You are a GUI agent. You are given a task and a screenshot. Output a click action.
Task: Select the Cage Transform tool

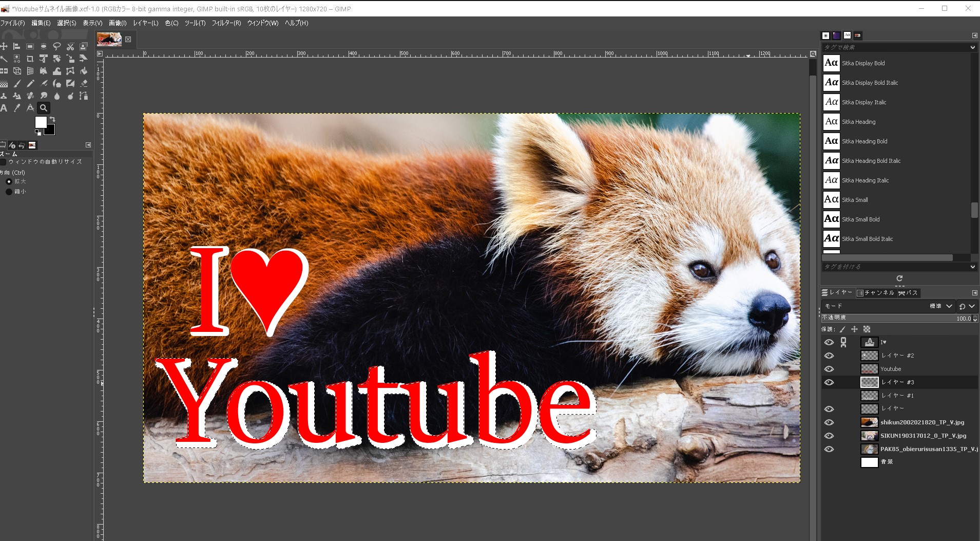pos(70,71)
